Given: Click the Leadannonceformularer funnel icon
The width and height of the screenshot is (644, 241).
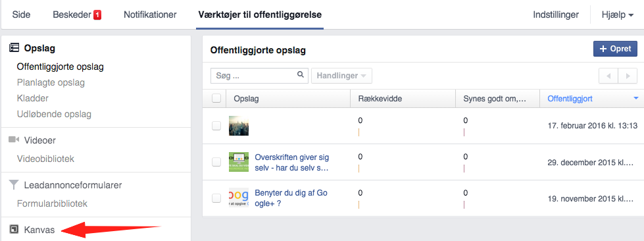Looking at the screenshot, I should coord(14,185).
